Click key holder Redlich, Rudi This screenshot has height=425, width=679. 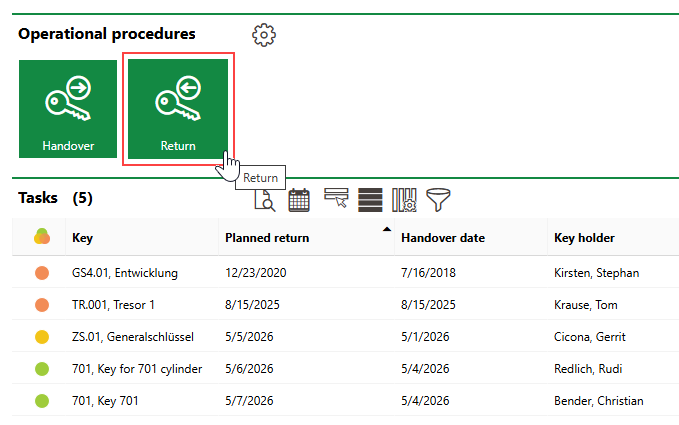coord(588,369)
